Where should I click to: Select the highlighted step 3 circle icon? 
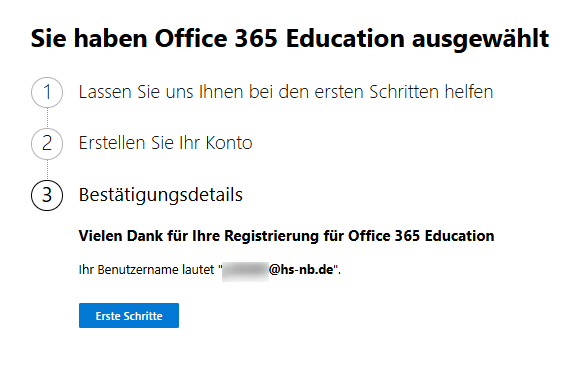pos(47,195)
